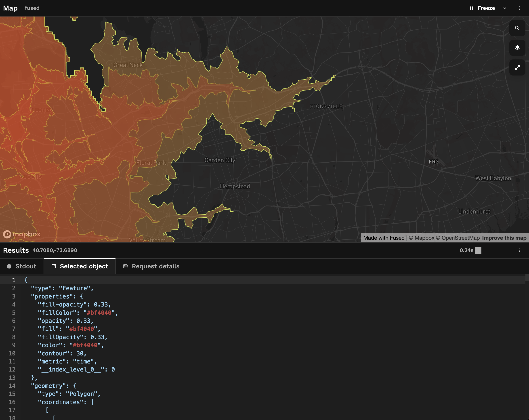The height and width of the screenshot is (420, 529).
Task: Click the Floral Park map label
Action: pos(151,163)
